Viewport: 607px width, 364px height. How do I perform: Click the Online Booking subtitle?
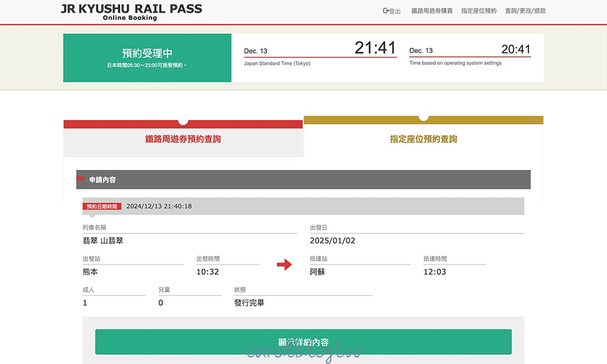pyautogui.click(x=130, y=18)
